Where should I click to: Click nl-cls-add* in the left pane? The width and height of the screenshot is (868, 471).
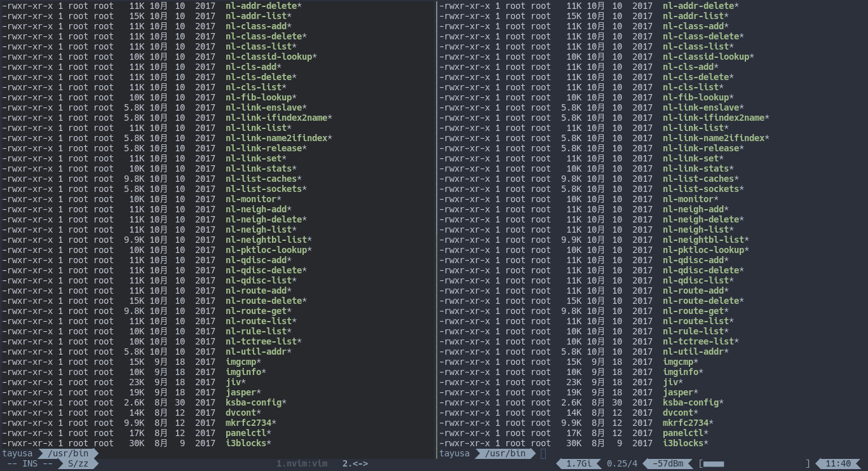(x=254, y=67)
